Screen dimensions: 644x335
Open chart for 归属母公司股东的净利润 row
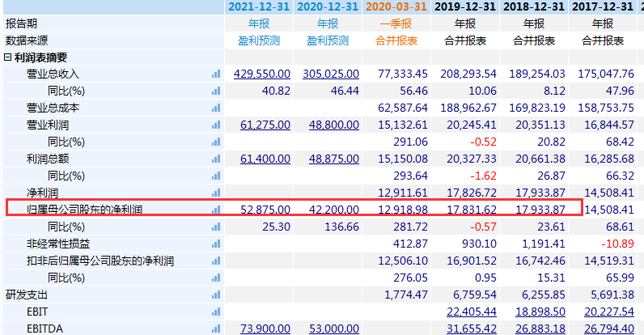(x=216, y=210)
